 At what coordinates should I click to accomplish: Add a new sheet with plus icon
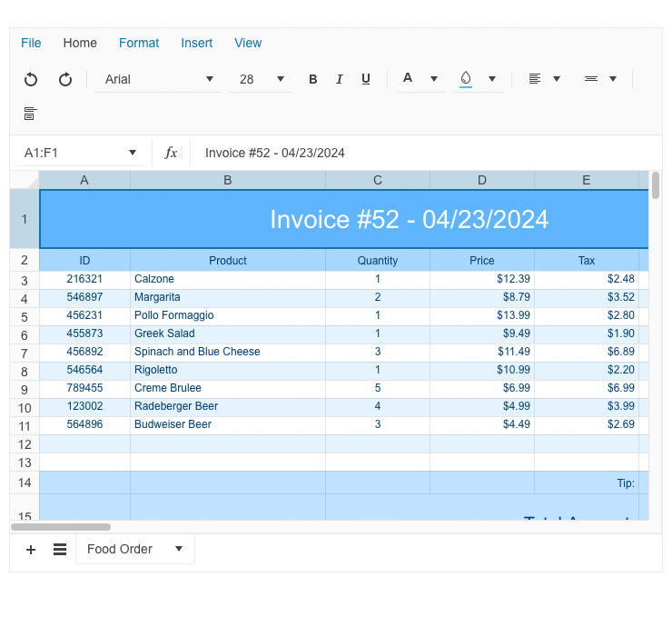tap(31, 550)
